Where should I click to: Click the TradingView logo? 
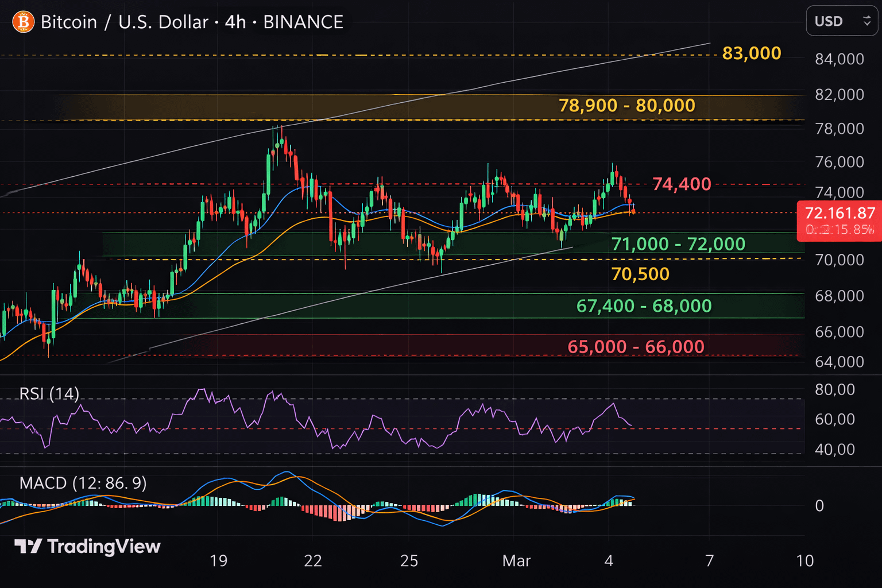(x=87, y=546)
